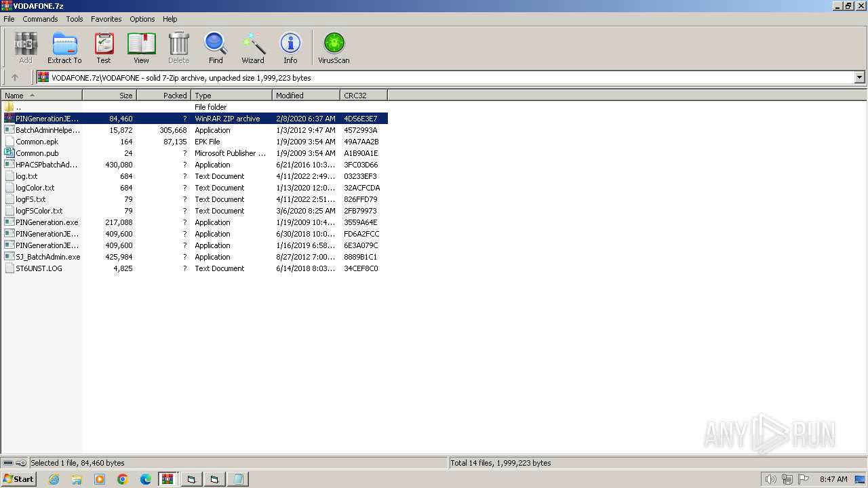Sort by CRC32 column header
This screenshot has width=868, height=488.
pos(364,96)
